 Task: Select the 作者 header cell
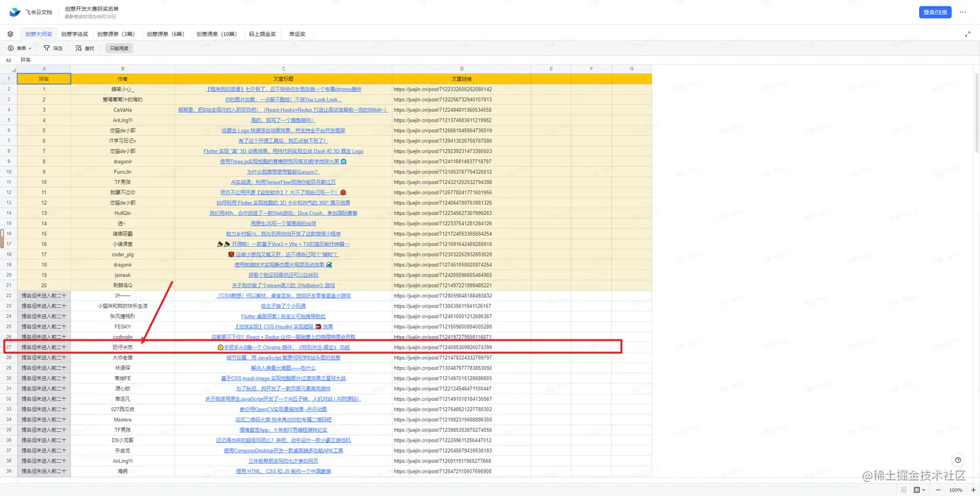pos(122,78)
